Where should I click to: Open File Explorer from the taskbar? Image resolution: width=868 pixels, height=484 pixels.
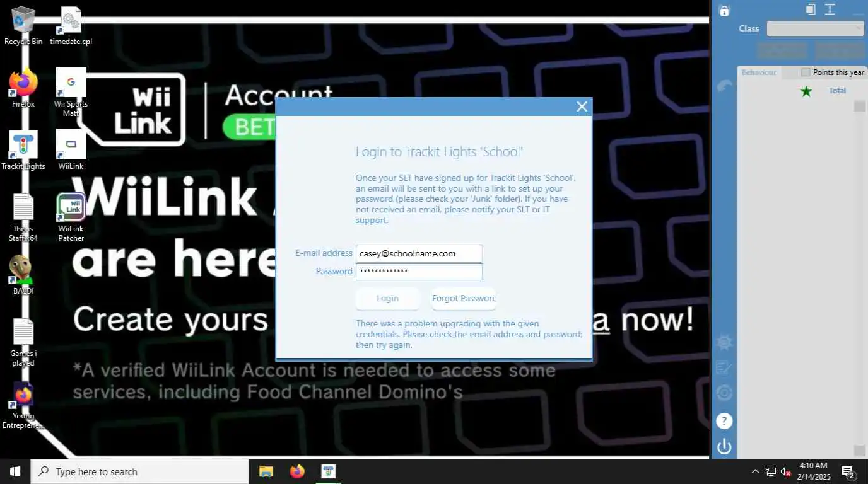point(266,471)
